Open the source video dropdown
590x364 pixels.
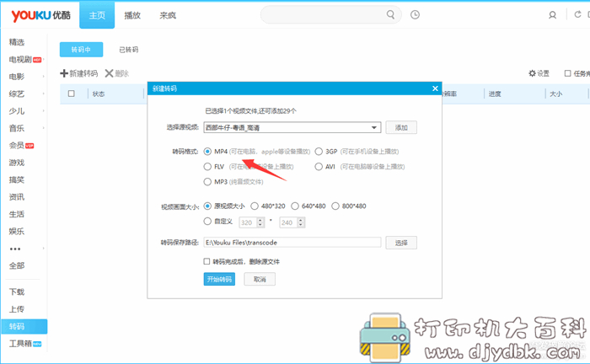(x=374, y=127)
